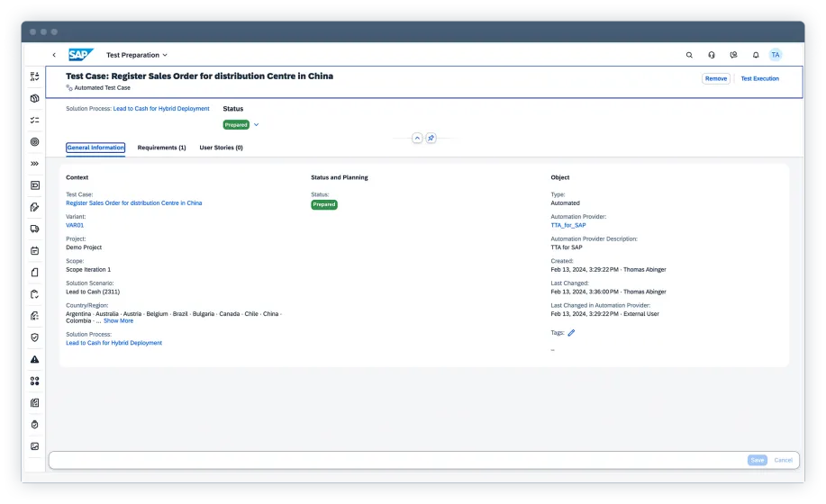The width and height of the screenshot is (826, 504).
Task: Click the shield icon in sidebar
Action: 34,337
